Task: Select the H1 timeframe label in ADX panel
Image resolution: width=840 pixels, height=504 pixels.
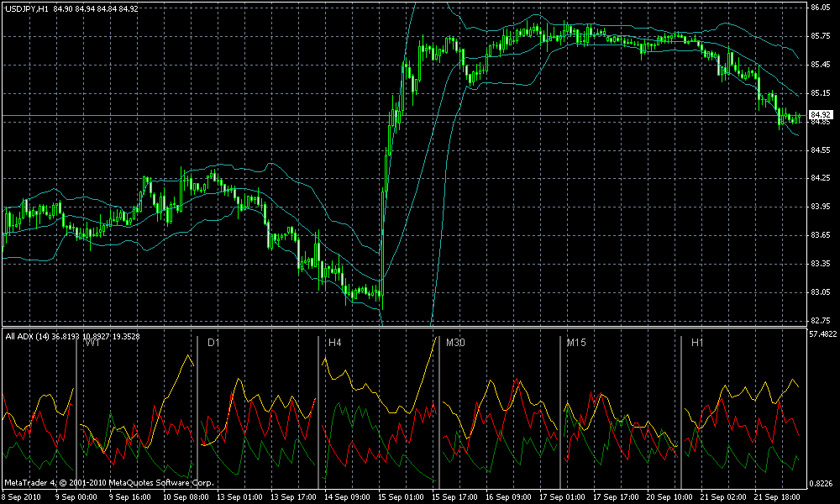Action: [697, 342]
